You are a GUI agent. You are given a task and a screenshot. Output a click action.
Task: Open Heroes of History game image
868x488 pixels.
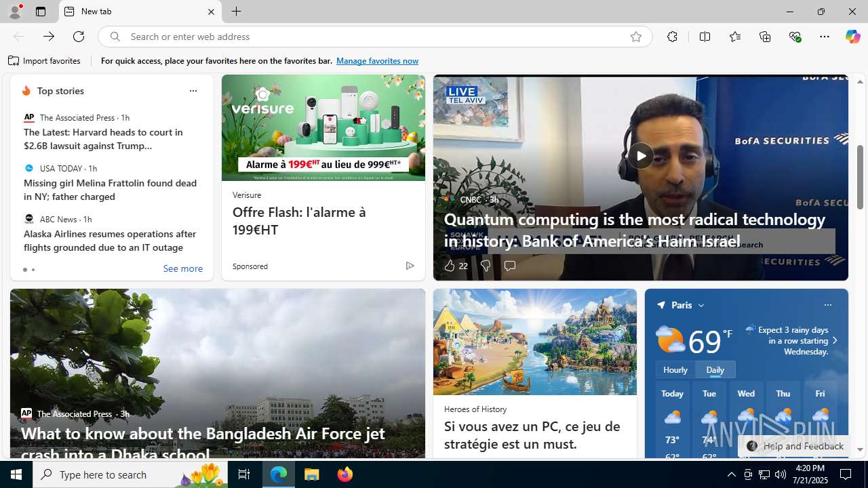534,342
